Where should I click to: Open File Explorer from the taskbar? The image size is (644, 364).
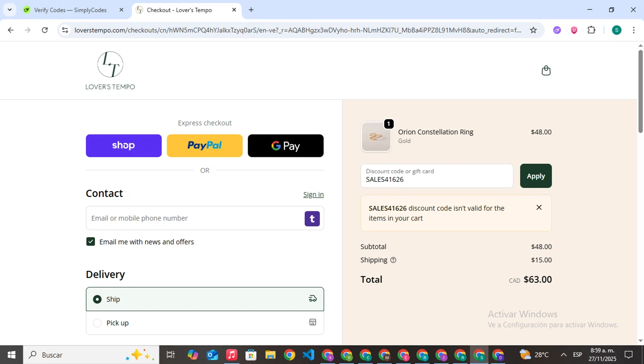click(x=270, y=355)
